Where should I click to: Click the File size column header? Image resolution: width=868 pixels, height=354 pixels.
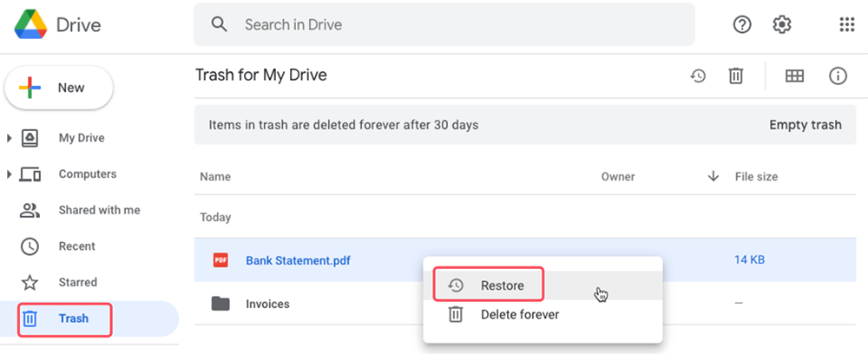click(756, 177)
